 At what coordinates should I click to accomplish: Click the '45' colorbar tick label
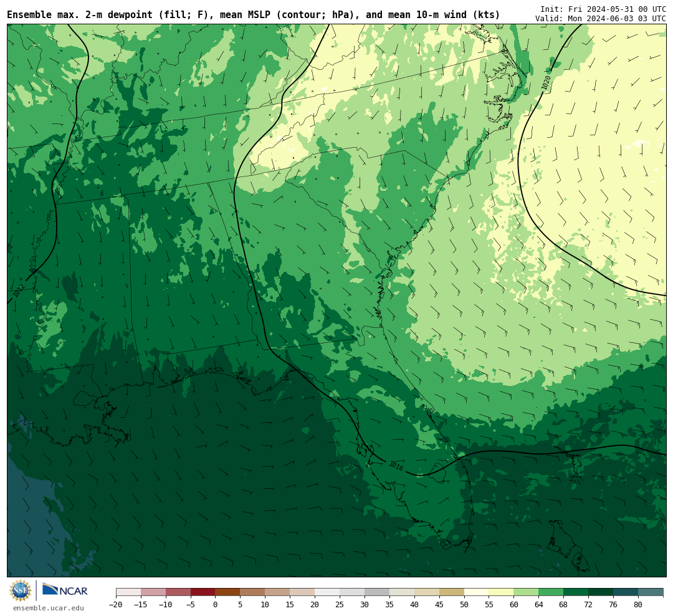pyautogui.click(x=439, y=605)
